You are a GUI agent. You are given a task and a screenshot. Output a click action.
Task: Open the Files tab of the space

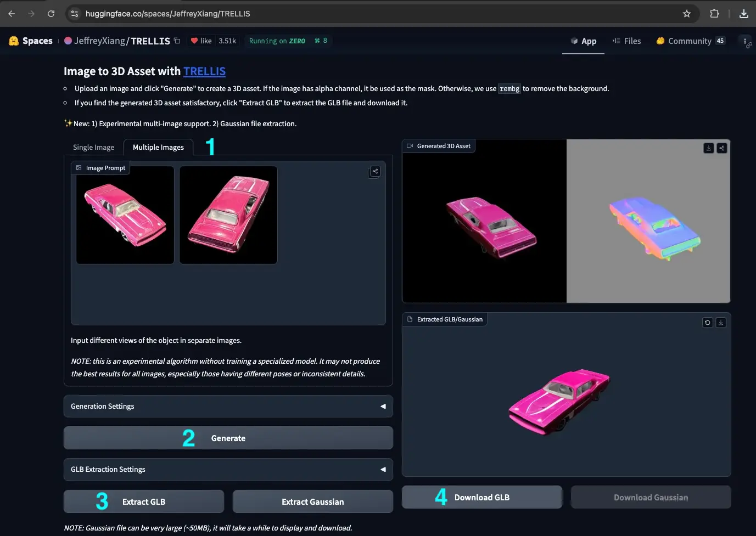click(x=626, y=41)
